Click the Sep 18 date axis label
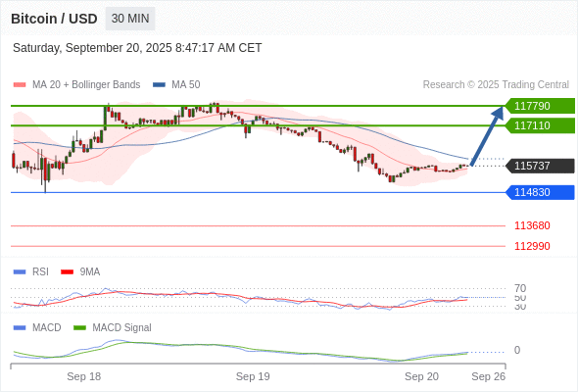 click(x=83, y=376)
